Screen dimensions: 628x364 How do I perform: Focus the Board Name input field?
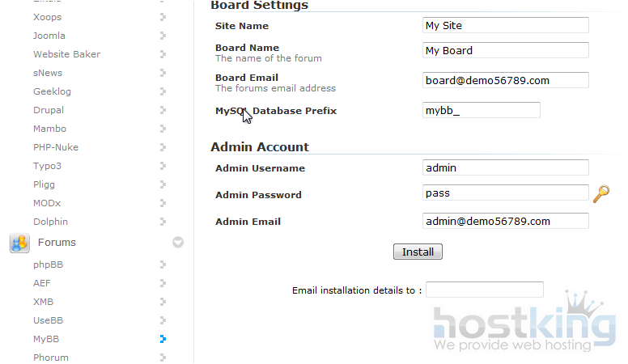(x=505, y=50)
